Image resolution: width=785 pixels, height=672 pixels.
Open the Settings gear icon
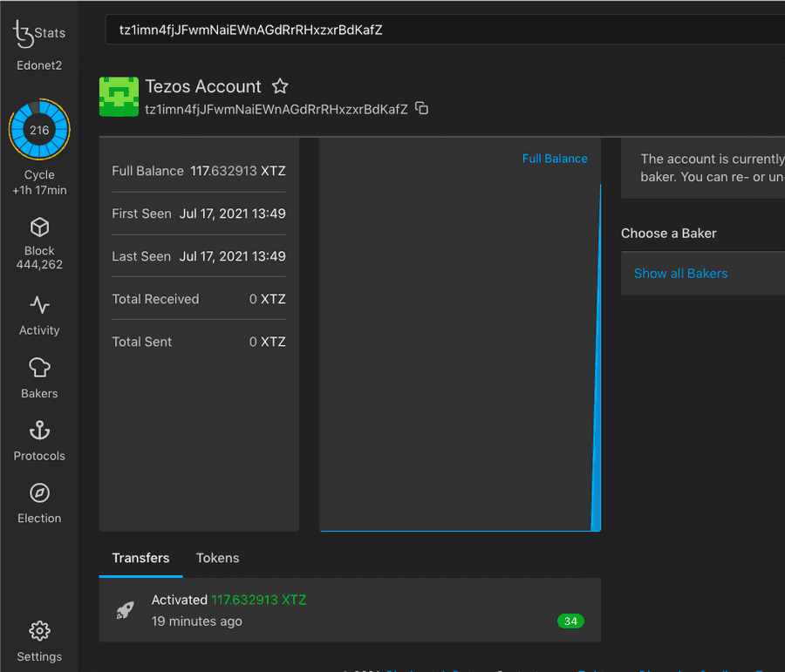39,631
